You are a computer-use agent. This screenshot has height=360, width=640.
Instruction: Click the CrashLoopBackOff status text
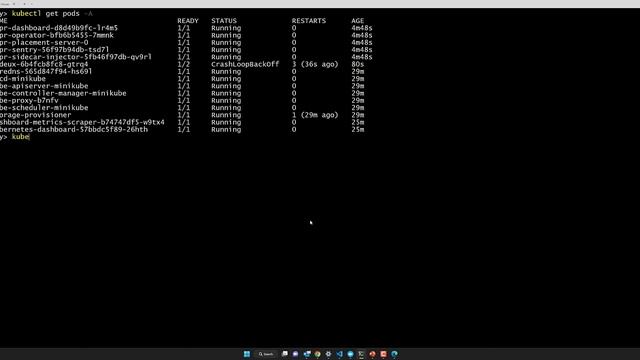tap(245, 64)
